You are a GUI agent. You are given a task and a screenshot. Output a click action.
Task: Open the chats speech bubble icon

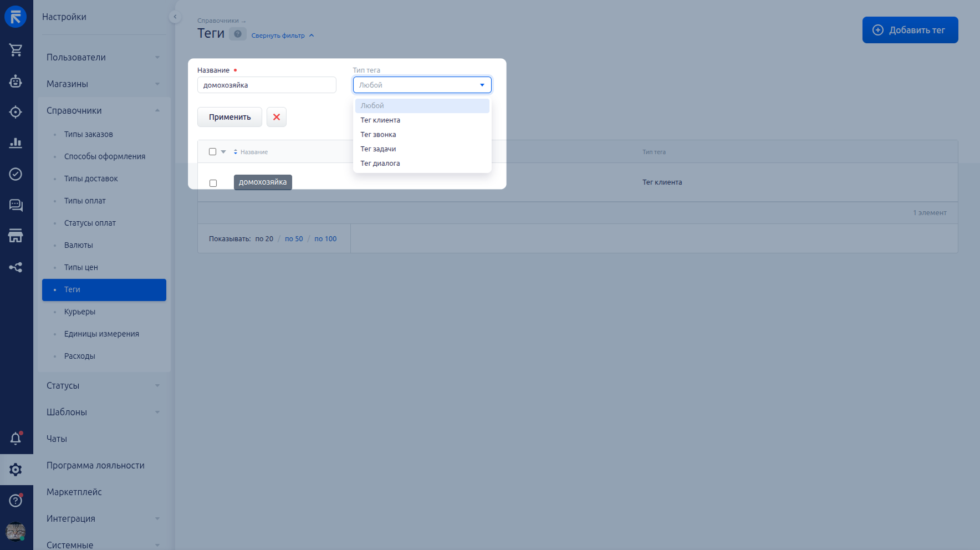coord(16,205)
